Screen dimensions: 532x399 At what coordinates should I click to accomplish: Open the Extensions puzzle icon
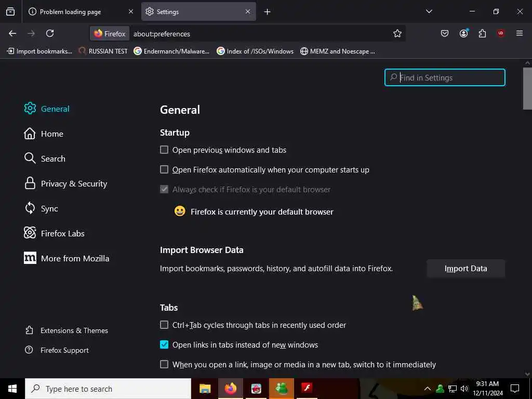[x=482, y=33]
